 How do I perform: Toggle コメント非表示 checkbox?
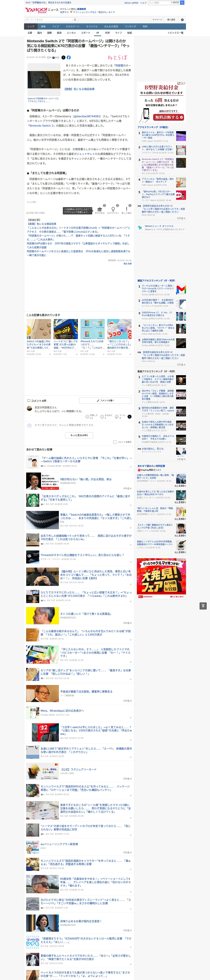pos(115,442)
